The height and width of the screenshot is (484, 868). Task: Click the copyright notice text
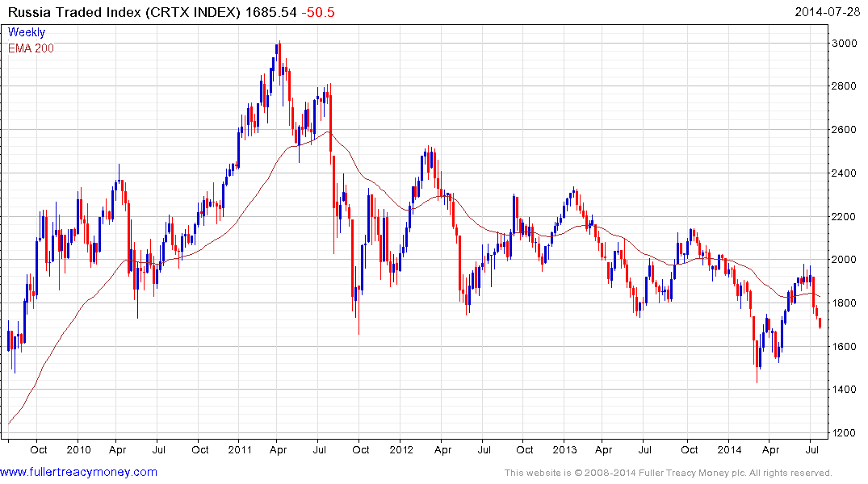tap(669, 473)
